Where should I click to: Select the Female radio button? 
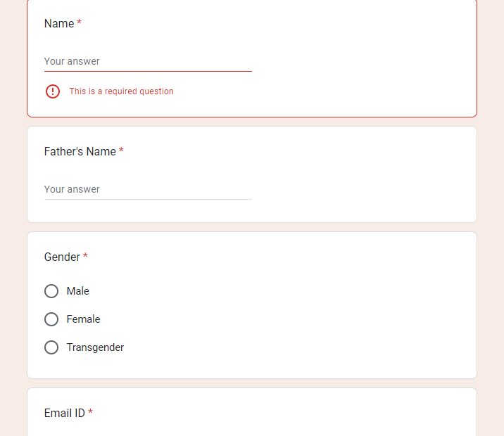click(x=51, y=319)
